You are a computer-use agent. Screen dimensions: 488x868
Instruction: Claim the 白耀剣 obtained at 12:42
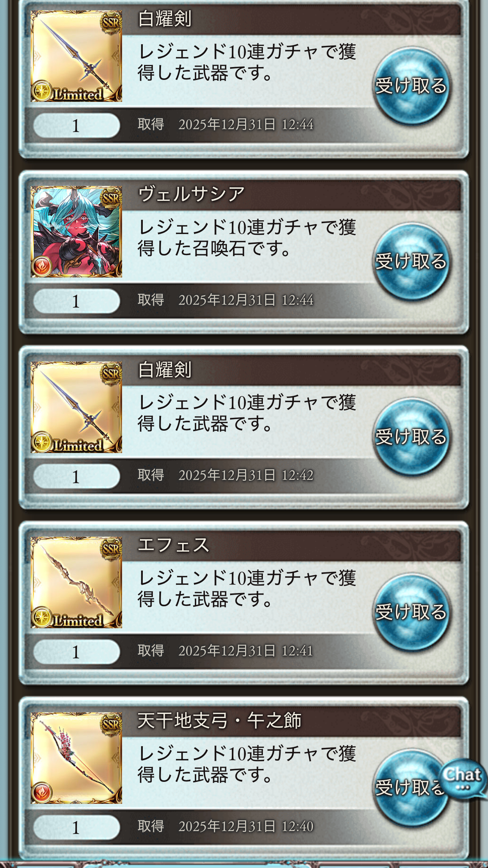point(411,437)
